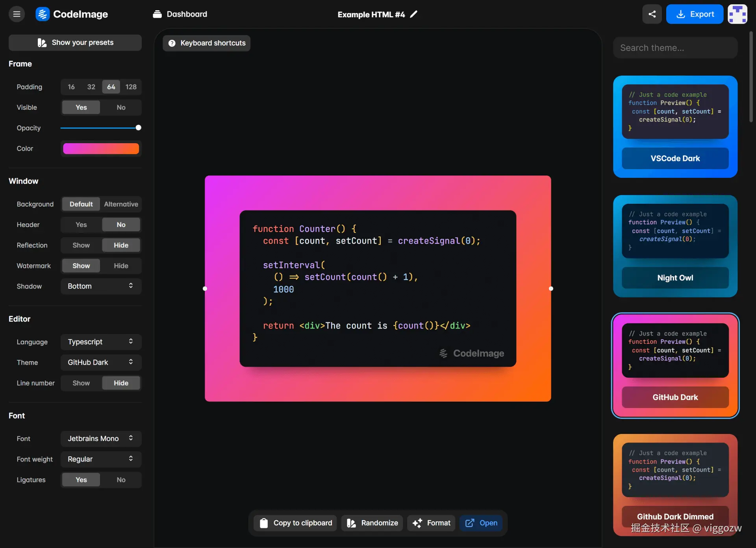Click the Randomize button

372,523
